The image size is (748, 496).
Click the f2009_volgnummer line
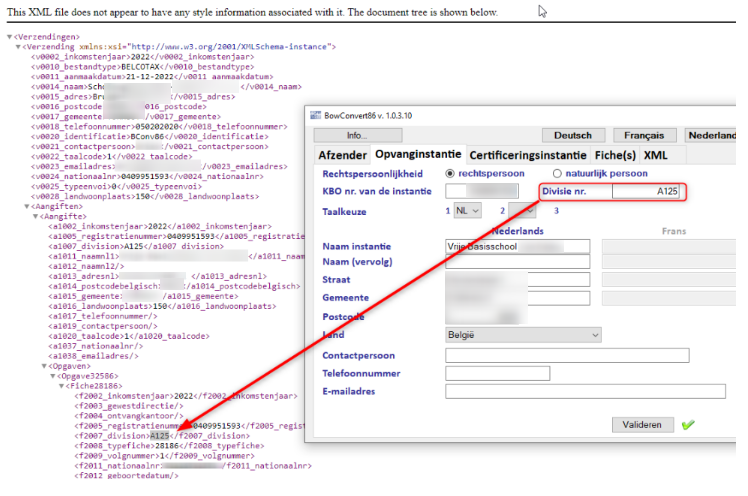[164, 456]
